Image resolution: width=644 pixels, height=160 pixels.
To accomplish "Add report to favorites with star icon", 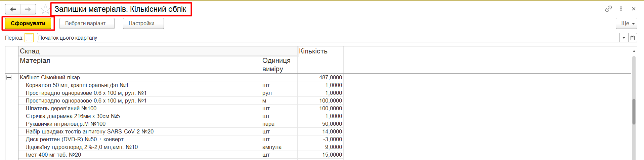I will (x=45, y=9).
